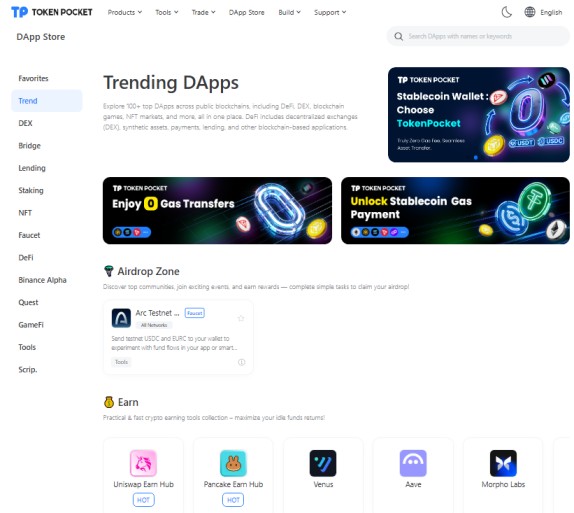Open the Venus app icon
574x513 pixels.
pyautogui.click(x=323, y=463)
